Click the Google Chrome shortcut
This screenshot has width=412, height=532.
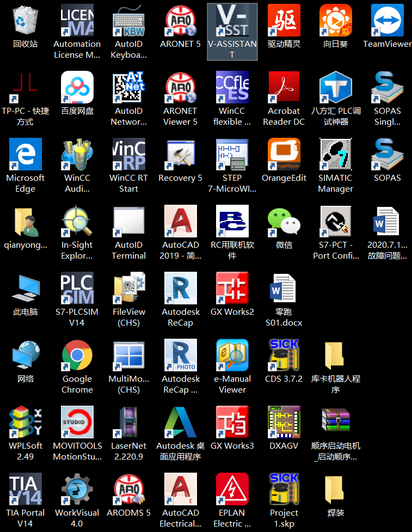(x=77, y=356)
